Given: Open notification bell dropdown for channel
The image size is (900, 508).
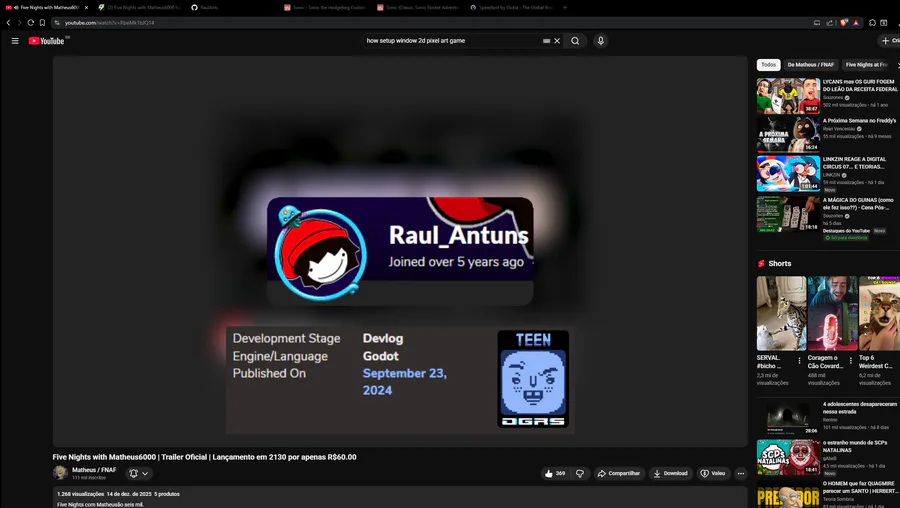Looking at the screenshot, I should 139,474.
